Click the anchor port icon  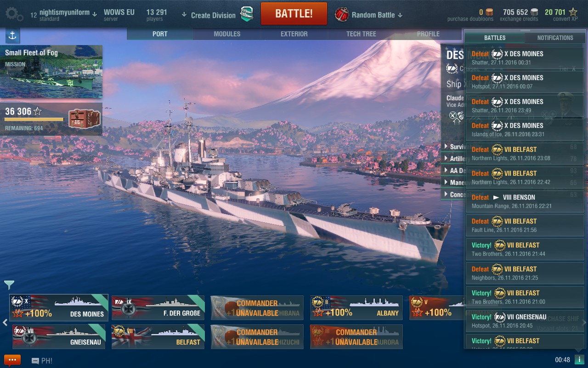click(x=12, y=35)
